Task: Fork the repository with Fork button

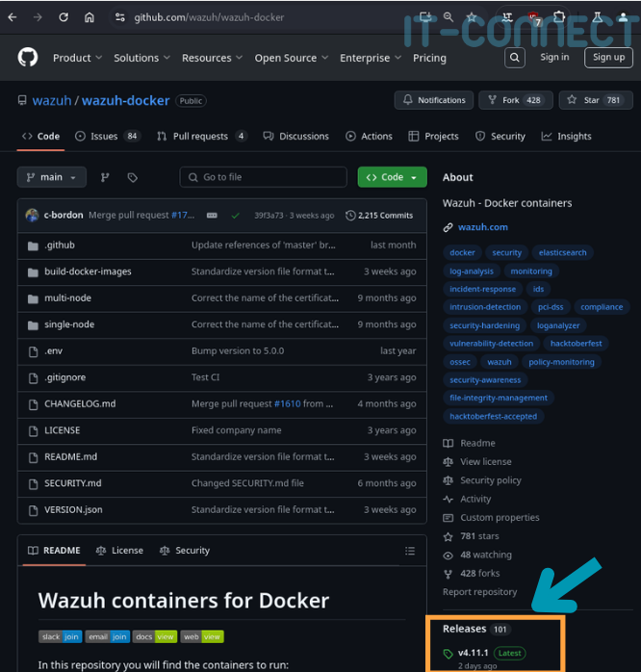Action: 516,100
